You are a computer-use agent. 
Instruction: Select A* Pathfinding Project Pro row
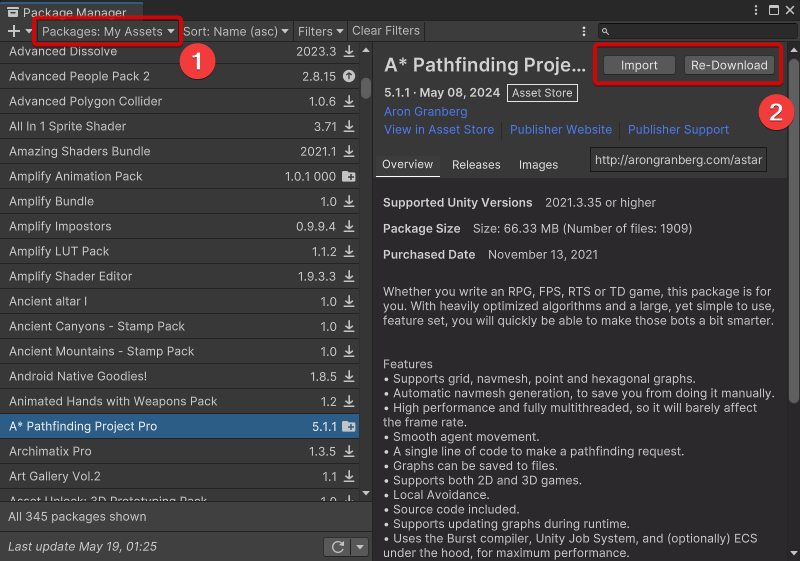click(179, 426)
